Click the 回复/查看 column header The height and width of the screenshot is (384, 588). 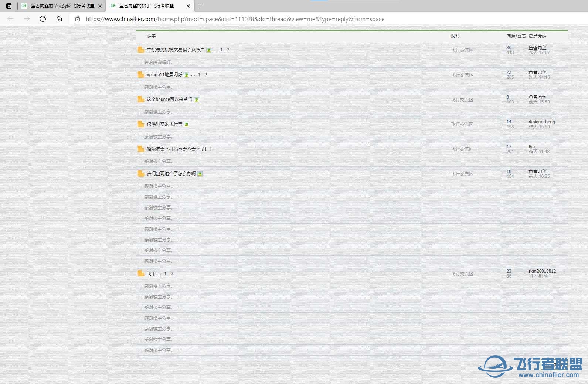click(516, 36)
